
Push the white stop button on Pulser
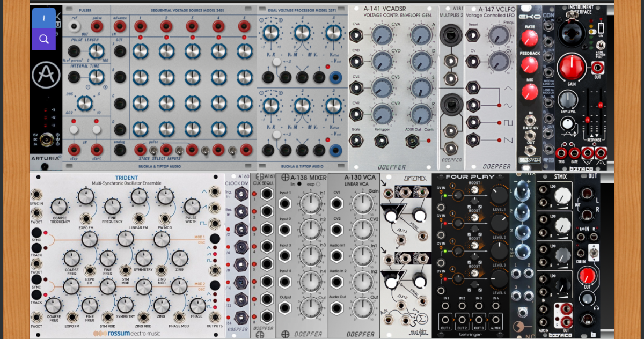(74, 129)
